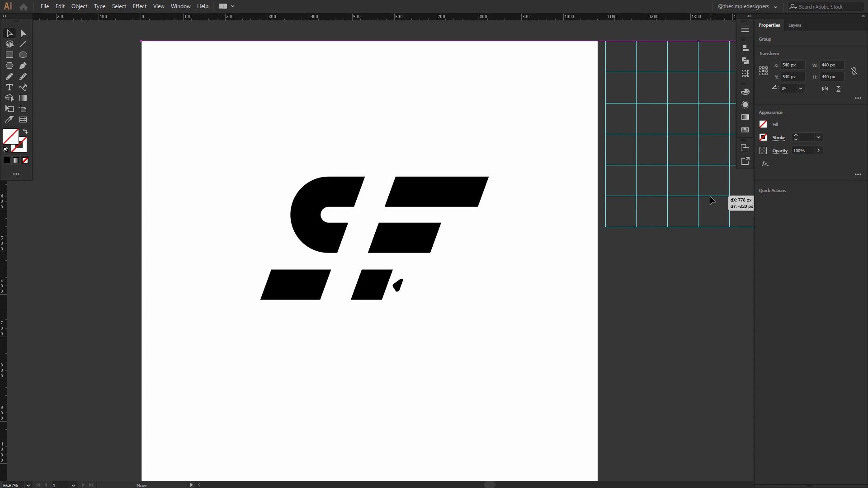
Task: Select the Pen tool
Action: (x=23, y=66)
